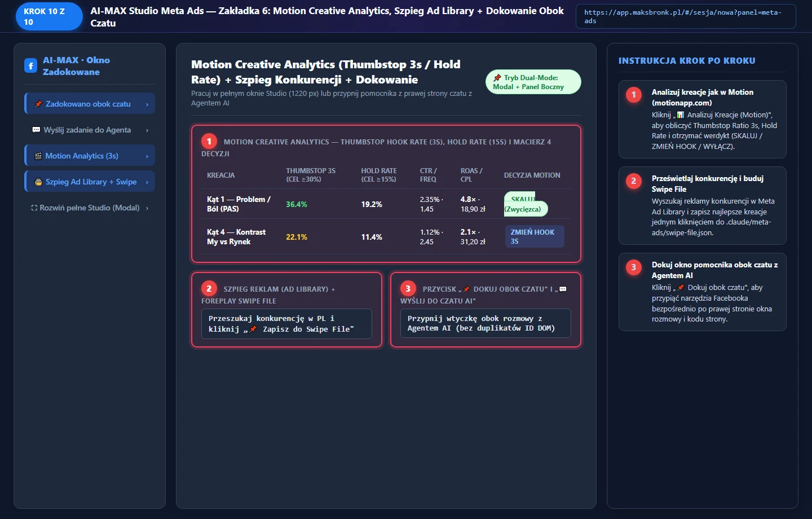Click the DECYZJA MOTION column header
Viewport: 812px width, 519px height.
(x=532, y=175)
